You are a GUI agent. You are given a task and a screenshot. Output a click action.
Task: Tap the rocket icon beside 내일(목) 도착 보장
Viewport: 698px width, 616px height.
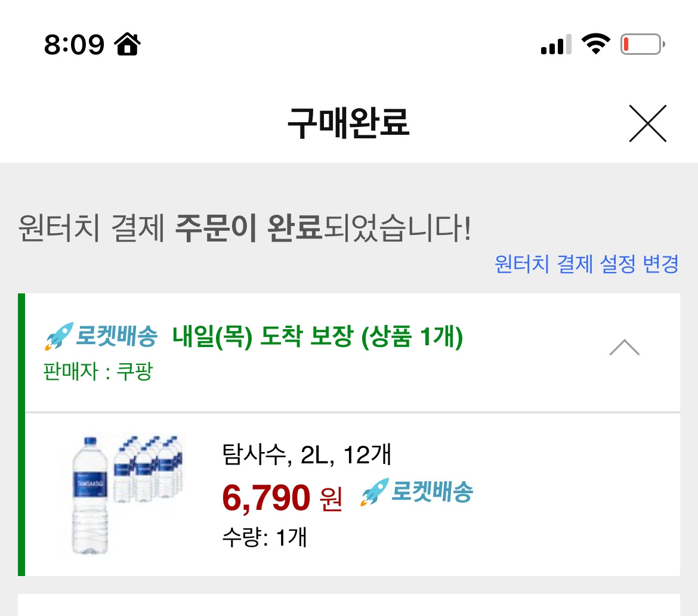[59, 336]
